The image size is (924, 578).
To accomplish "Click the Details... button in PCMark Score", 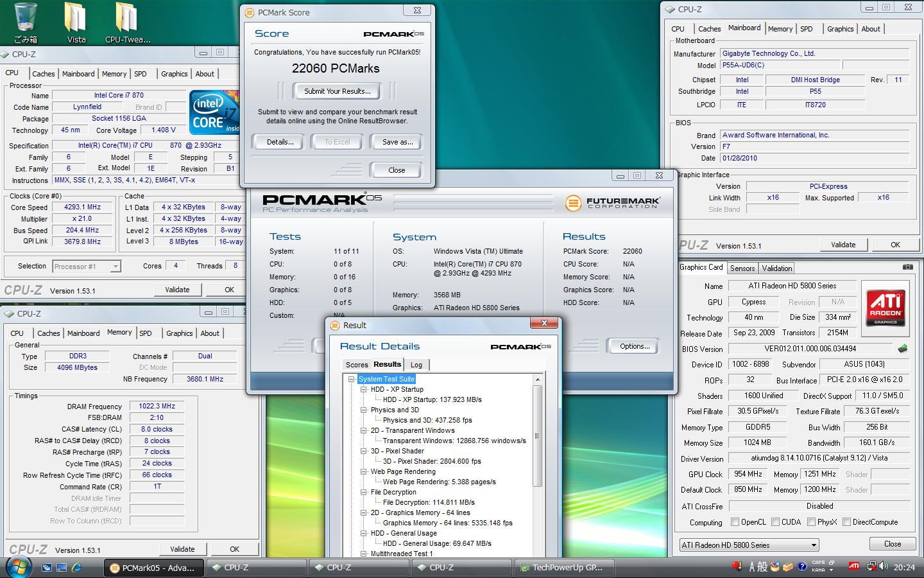I will 280,142.
